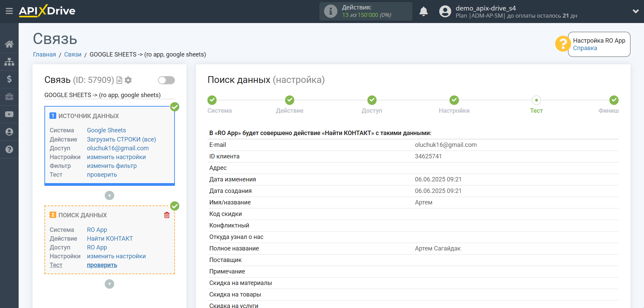Click the Связи breadcrumb link
Image resolution: width=644 pixels, height=308 pixels.
click(73, 54)
